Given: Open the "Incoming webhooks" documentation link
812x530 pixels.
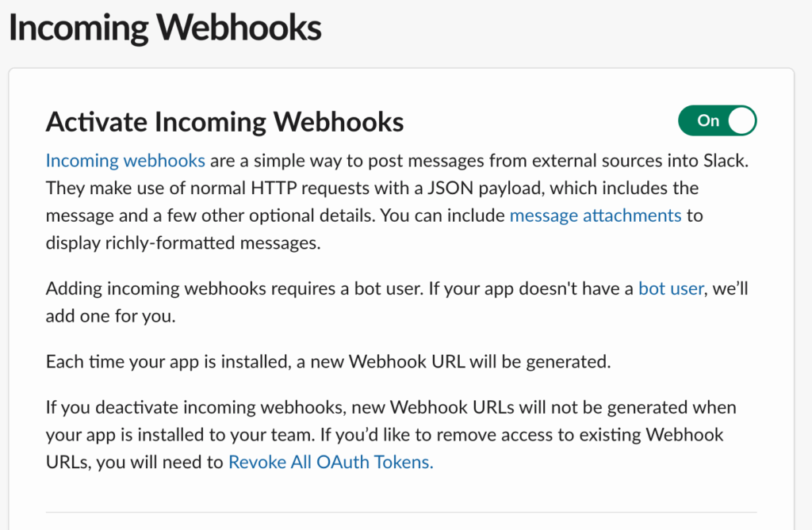Looking at the screenshot, I should click(x=124, y=160).
